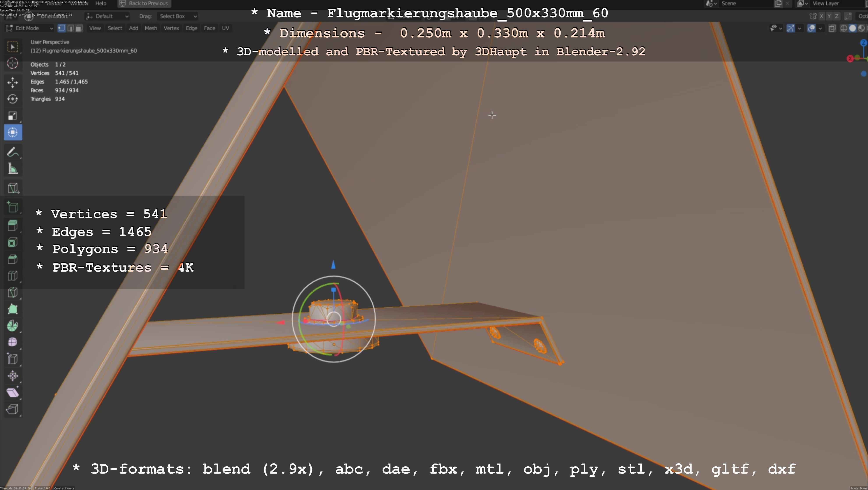868x490 pixels.
Task: Pick the Inset Faces tool
Action: pyautogui.click(x=13, y=242)
